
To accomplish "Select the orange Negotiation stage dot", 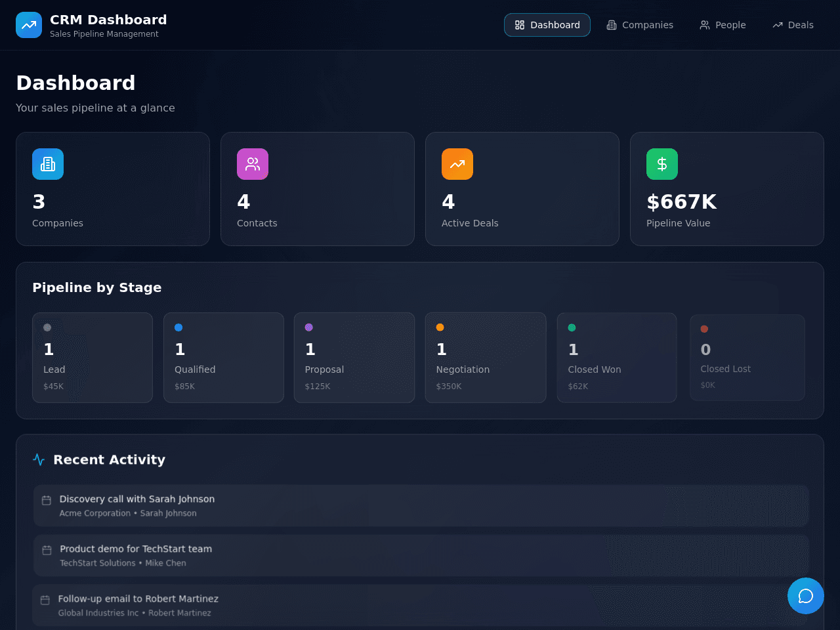I will (440, 327).
